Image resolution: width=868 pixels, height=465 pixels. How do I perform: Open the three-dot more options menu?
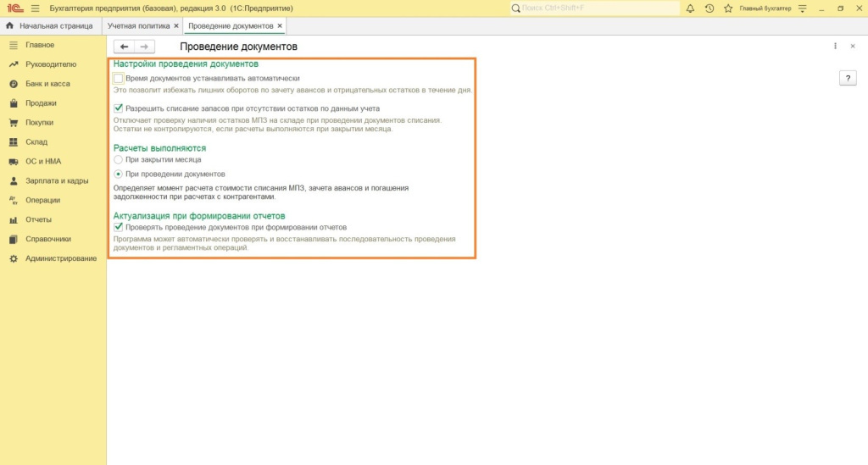pos(835,47)
